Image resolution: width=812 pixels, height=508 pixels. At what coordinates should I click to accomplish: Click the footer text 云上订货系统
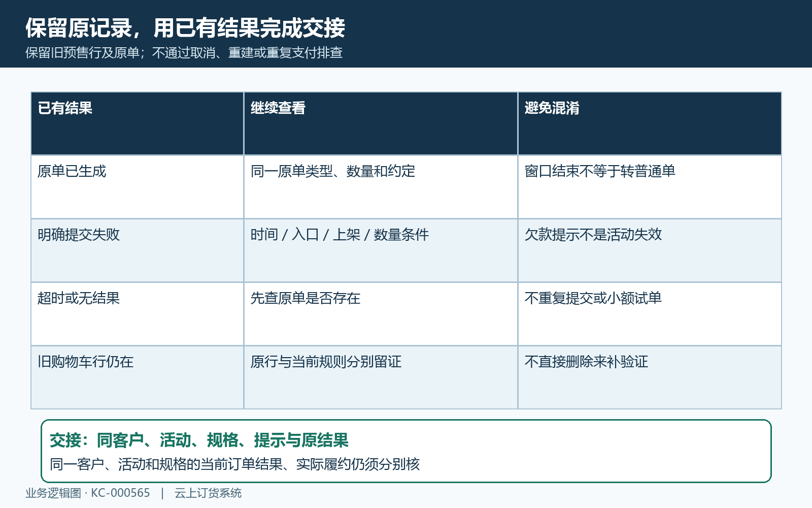(208, 493)
